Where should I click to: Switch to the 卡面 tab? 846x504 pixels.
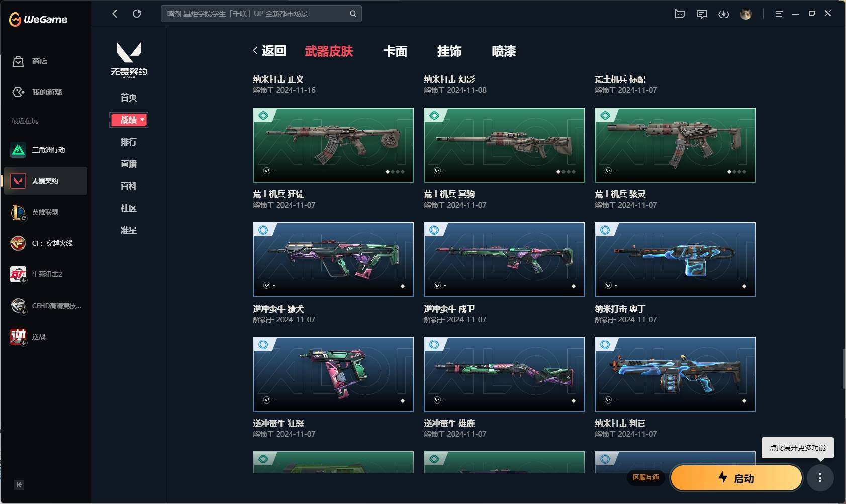[395, 51]
